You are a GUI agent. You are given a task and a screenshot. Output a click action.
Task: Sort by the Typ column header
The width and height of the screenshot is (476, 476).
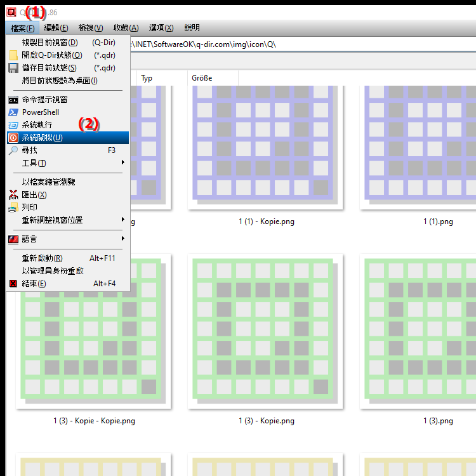162,78
